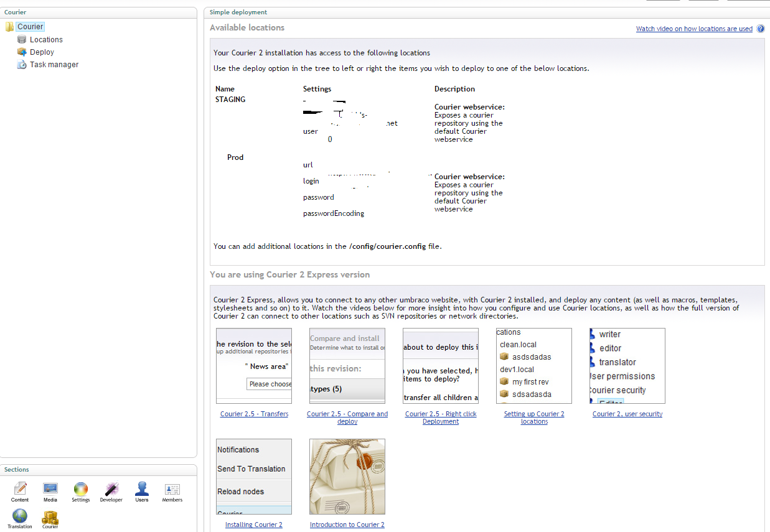Click the 'user' setting label under STAGING
This screenshot has height=532, width=770.
pyautogui.click(x=311, y=131)
